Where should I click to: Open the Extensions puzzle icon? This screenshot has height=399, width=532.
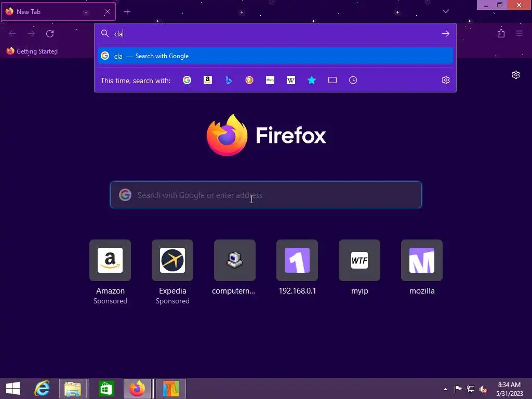(501, 33)
